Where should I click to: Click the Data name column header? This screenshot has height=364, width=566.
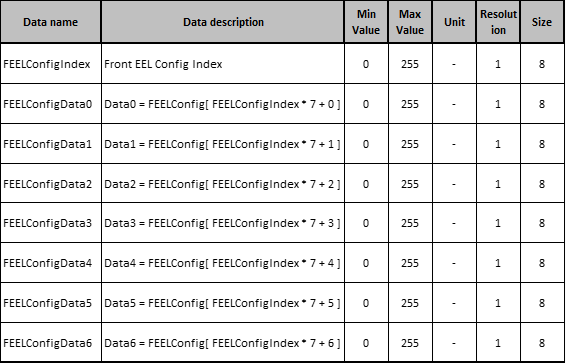(51, 22)
